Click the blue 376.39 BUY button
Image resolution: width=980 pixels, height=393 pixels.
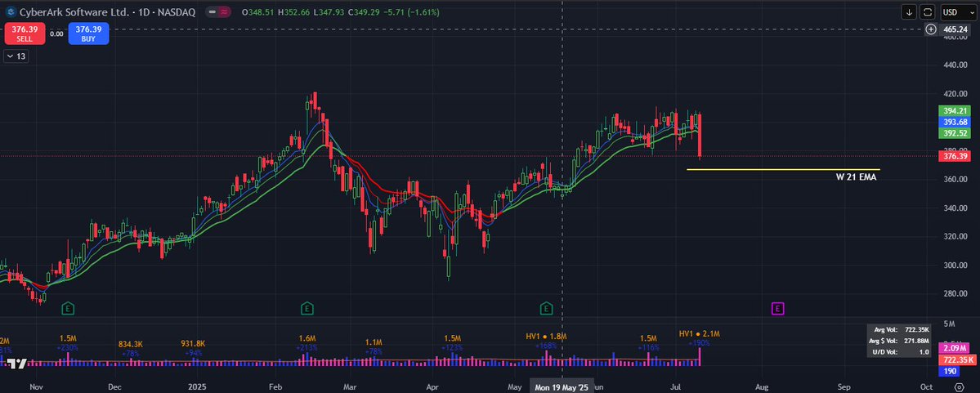[89, 33]
